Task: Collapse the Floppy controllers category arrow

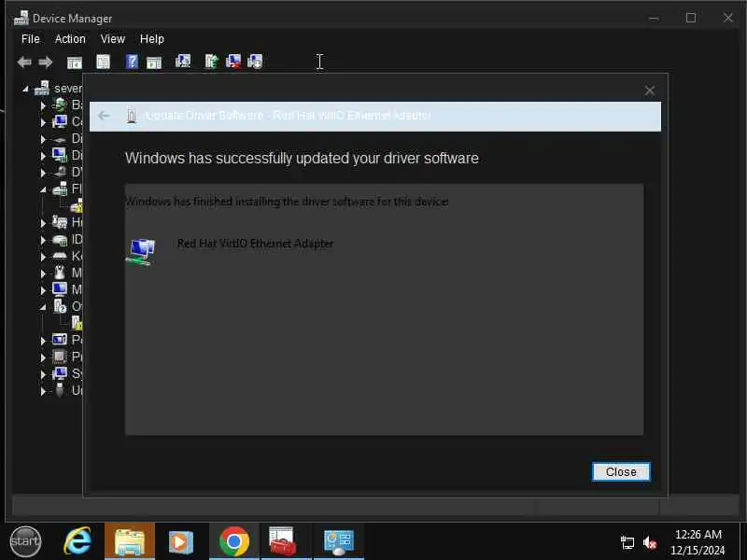Action: [43, 189]
